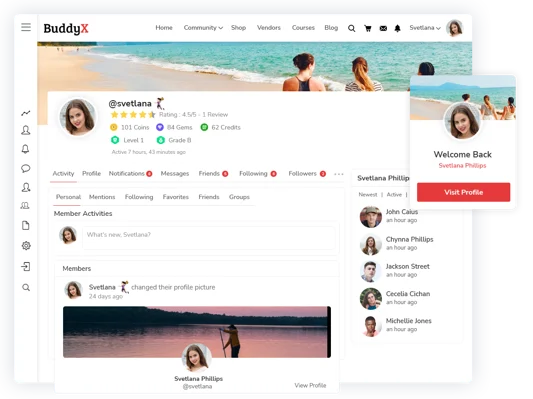Viewport: 533px width, 399px height.
Task: Open the hamburger menu icon
Action: 26,27
